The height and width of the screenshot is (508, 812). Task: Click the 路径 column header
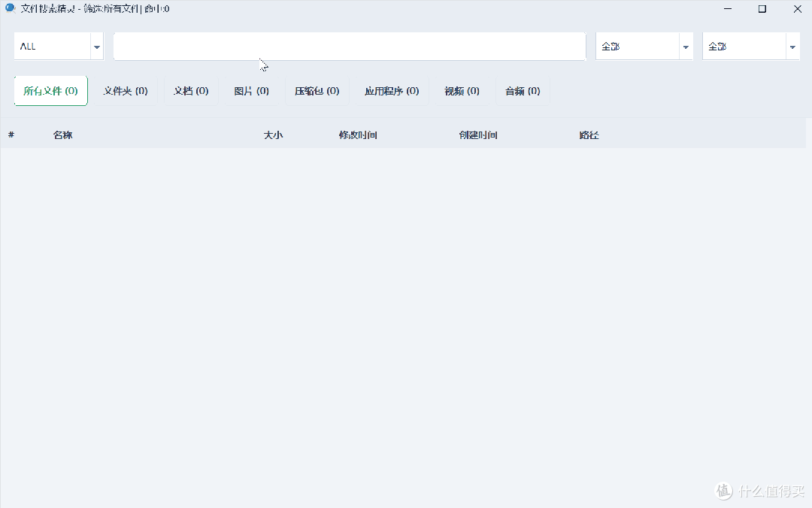pyautogui.click(x=589, y=135)
